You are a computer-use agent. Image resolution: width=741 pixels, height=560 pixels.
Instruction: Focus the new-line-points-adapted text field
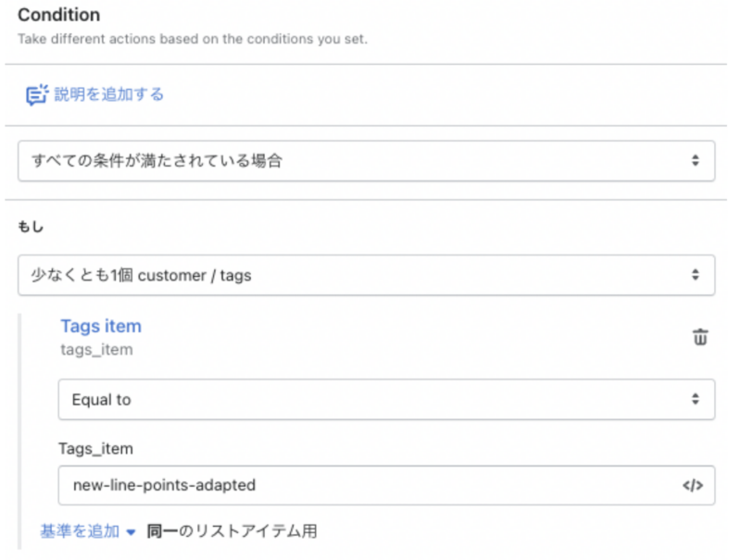(386, 485)
